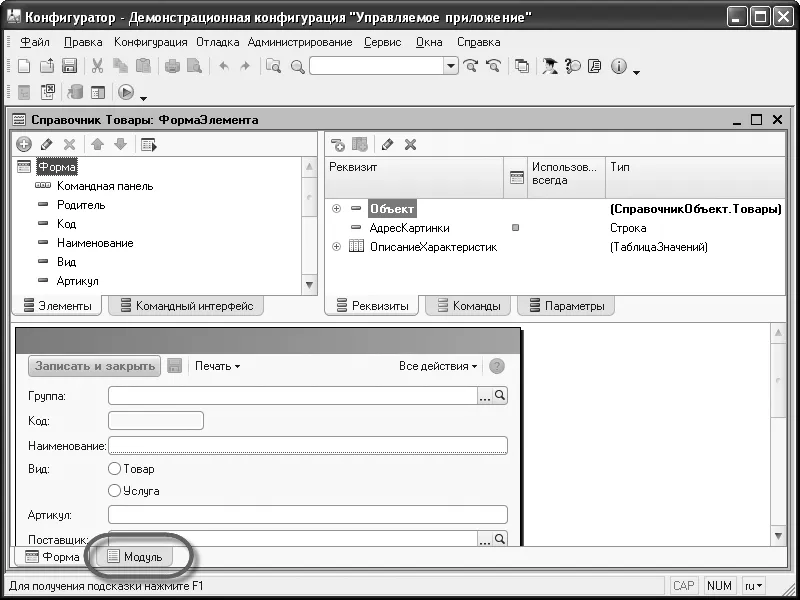Select the Услуга radio button

tap(114, 491)
